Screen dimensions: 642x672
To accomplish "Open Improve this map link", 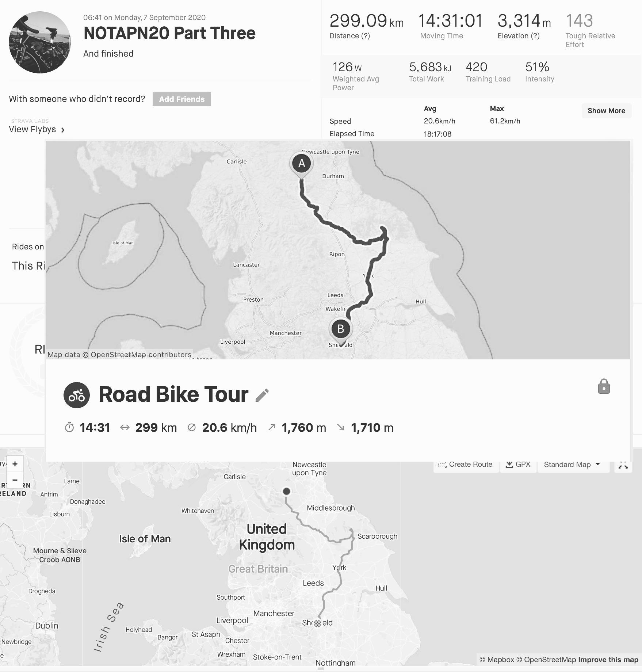I will [608, 660].
